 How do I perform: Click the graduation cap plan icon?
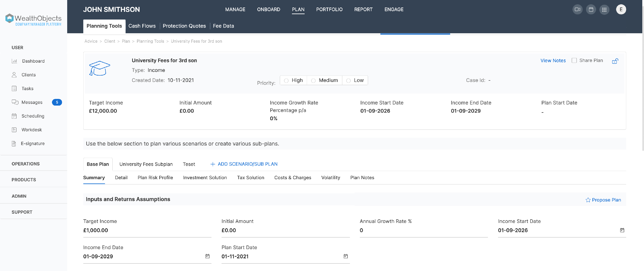pyautogui.click(x=100, y=68)
